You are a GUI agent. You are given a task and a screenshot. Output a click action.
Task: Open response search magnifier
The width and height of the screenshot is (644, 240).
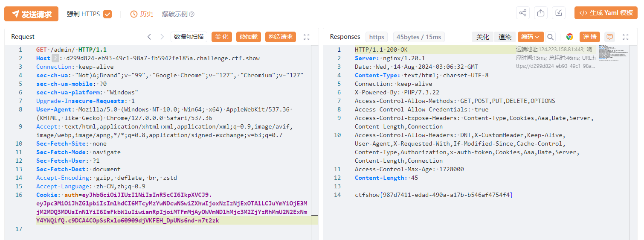click(x=551, y=37)
